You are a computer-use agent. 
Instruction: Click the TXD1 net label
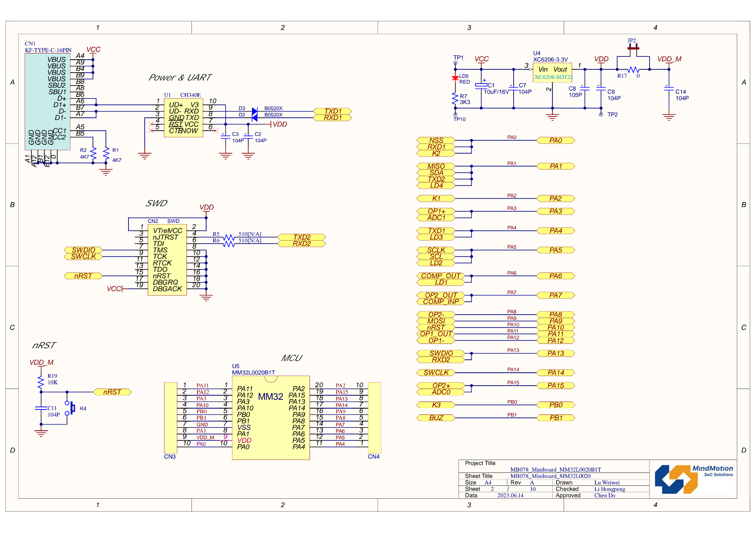333,112
